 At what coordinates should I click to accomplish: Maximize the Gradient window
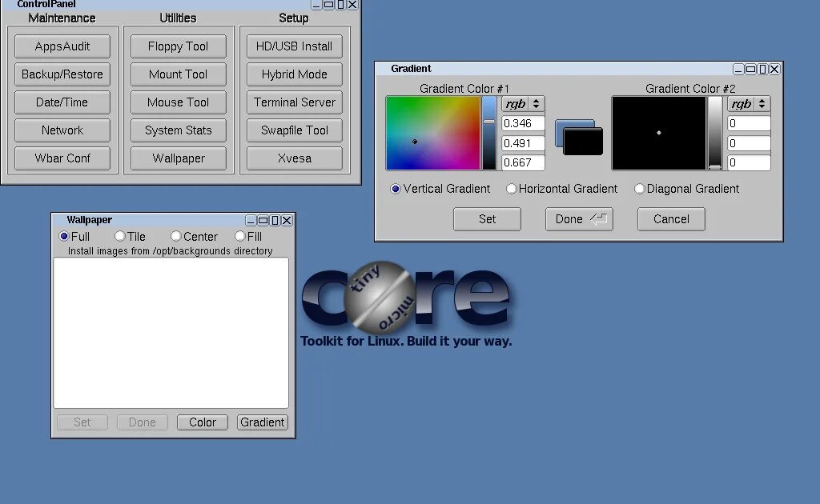(750, 69)
